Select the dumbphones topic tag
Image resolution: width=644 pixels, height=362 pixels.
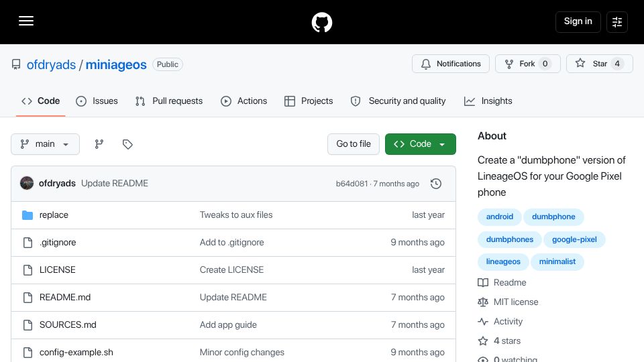(510, 239)
